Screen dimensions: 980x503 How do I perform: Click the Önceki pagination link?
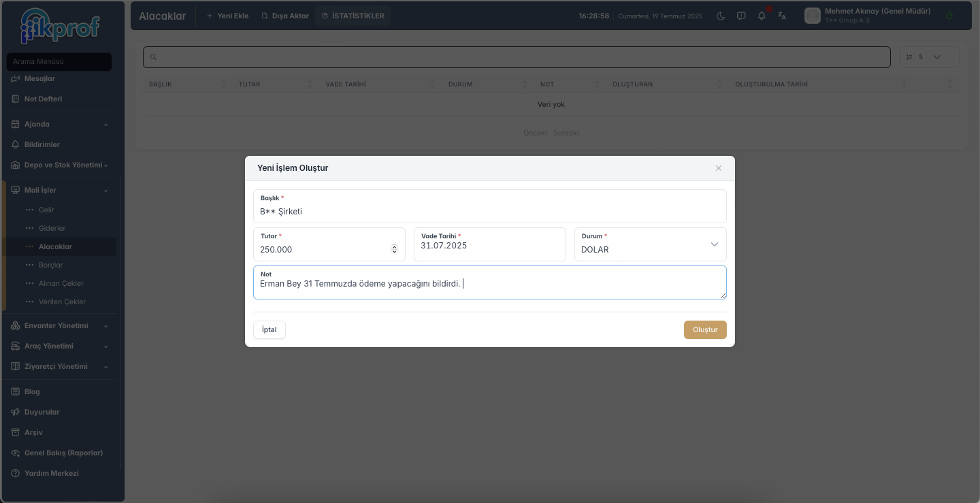coord(535,133)
